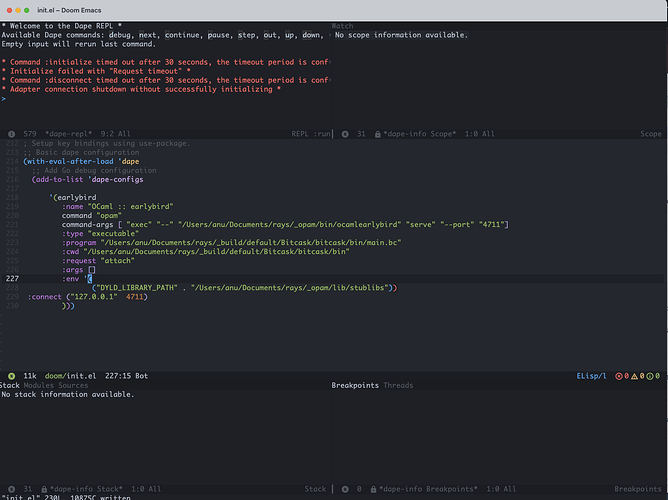Click the DYLD_LIBRARY_PATH env entry
The height and width of the screenshot is (500, 668).
(245, 288)
